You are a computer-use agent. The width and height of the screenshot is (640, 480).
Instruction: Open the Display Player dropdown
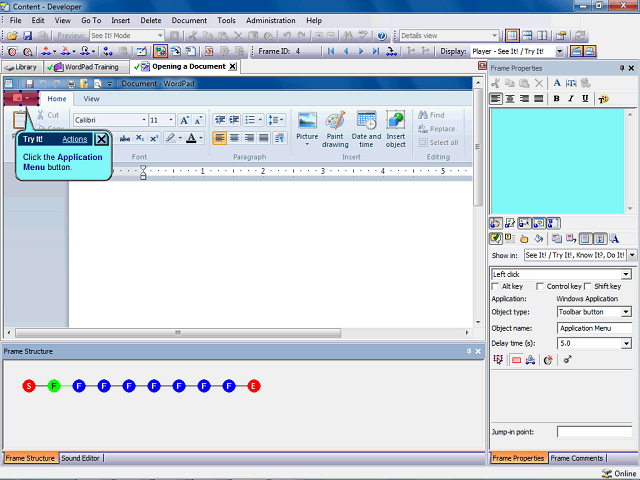[x=559, y=51]
